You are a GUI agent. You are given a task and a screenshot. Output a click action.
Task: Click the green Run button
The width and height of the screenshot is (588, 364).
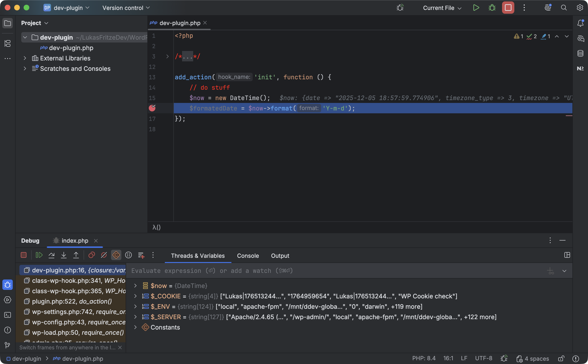(x=476, y=8)
